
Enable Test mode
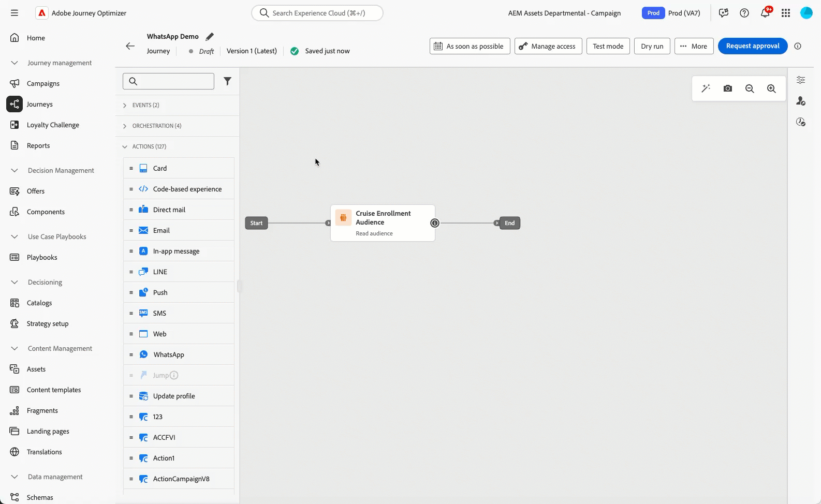(608, 46)
